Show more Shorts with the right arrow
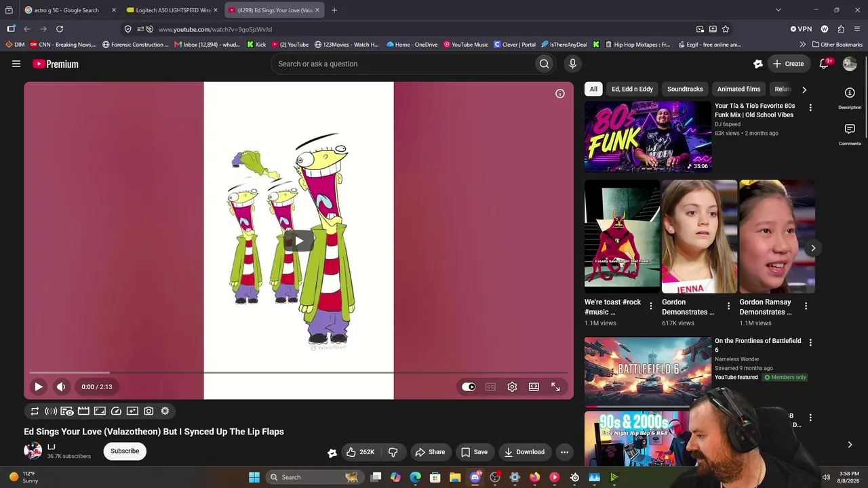The image size is (868, 488). [x=813, y=248]
